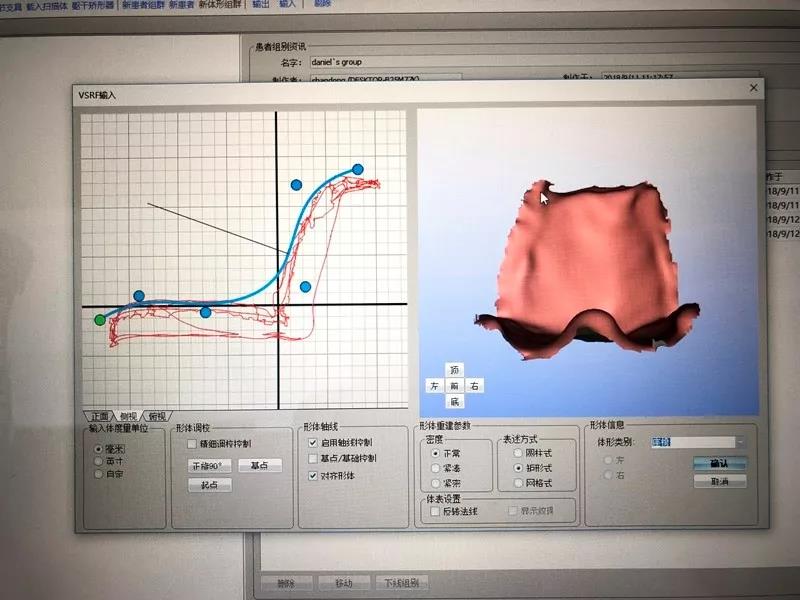Open the 俯视 view tab
Image resolution: width=800 pixels, height=600 pixels.
point(157,416)
